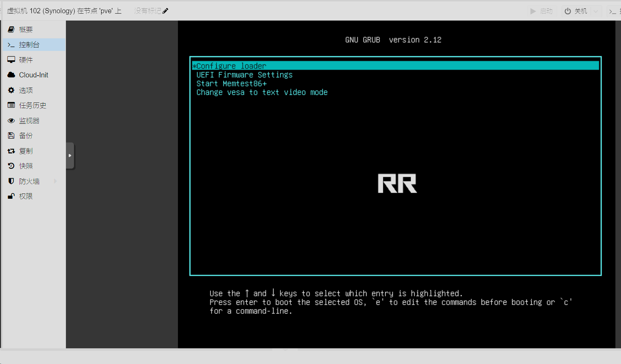Viewport: 621px width, 364px height.
Task: Click the 关机 shutdown button label
Action: point(581,11)
